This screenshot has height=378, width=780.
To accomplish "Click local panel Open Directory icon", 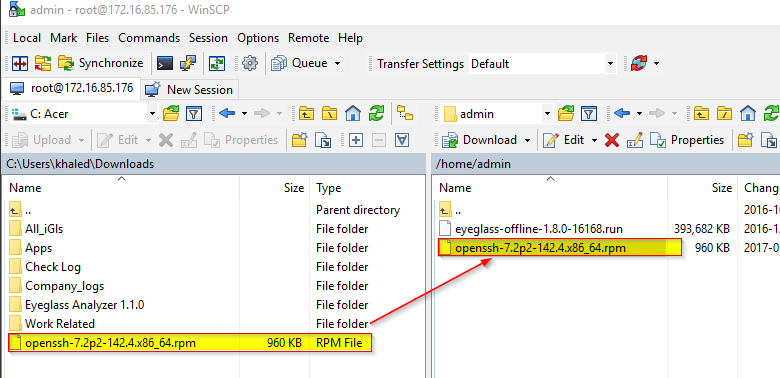I will [171, 114].
